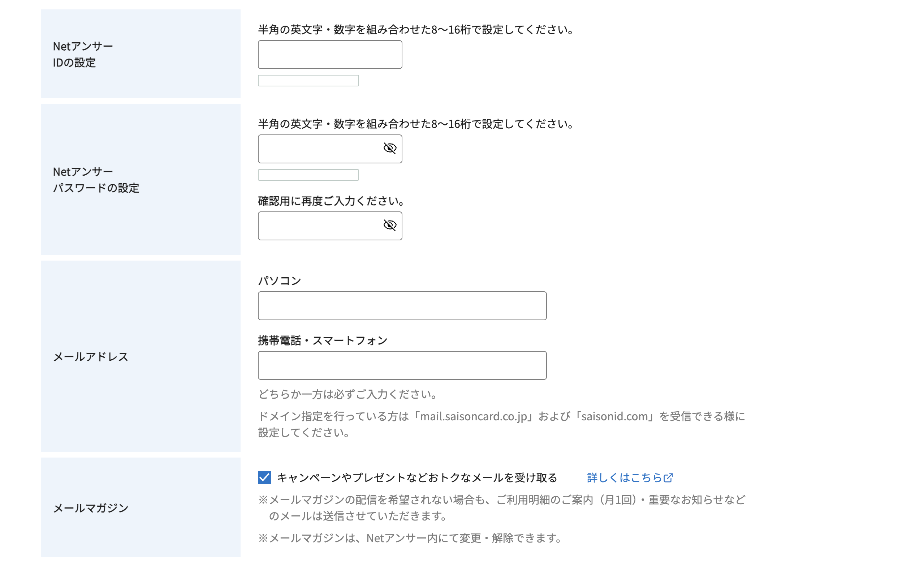
Task: Click the strength meter below the ID field
Action: click(308, 81)
